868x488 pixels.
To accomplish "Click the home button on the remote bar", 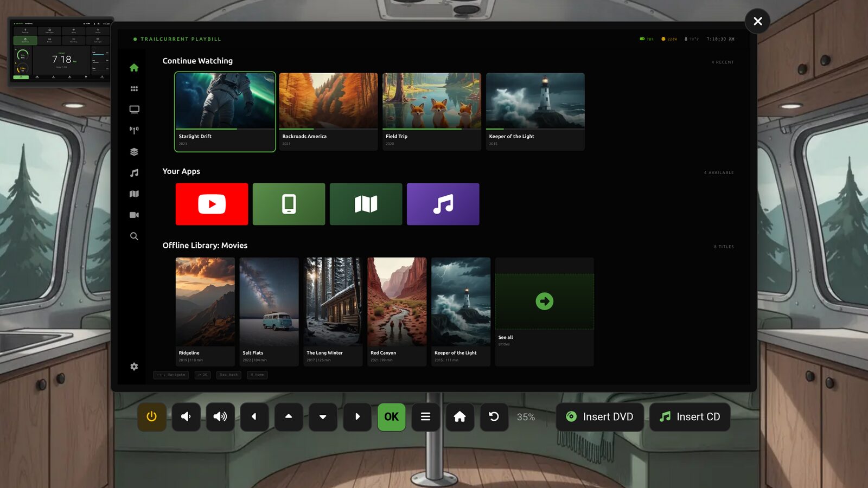I will pyautogui.click(x=459, y=416).
